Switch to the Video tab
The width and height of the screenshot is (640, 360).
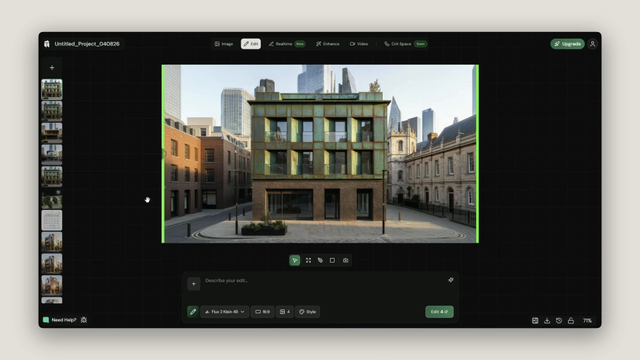point(359,44)
